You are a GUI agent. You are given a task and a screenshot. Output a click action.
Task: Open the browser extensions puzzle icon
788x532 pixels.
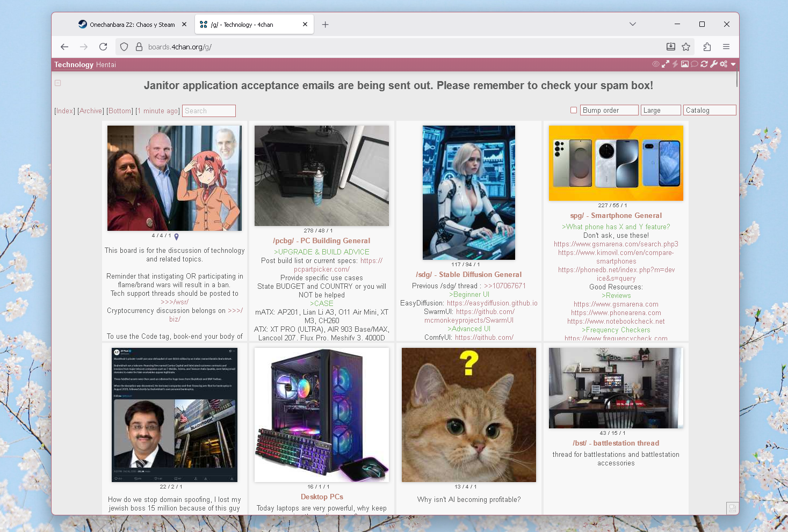click(707, 47)
